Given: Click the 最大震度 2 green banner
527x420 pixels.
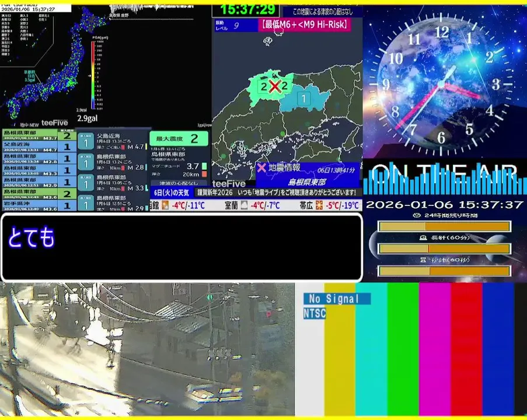Looking at the screenshot, I should pos(179,138).
